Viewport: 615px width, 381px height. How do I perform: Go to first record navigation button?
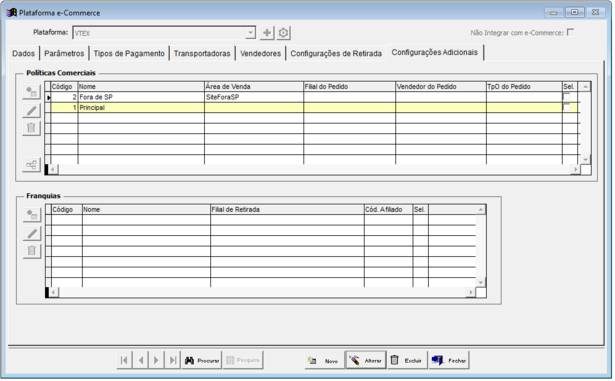[124, 360]
